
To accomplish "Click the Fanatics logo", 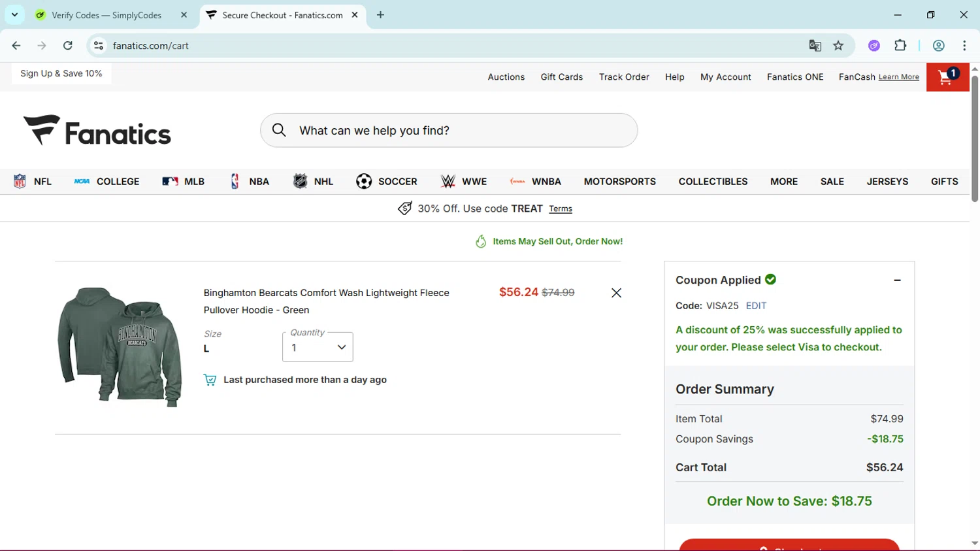I will tap(97, 131).
